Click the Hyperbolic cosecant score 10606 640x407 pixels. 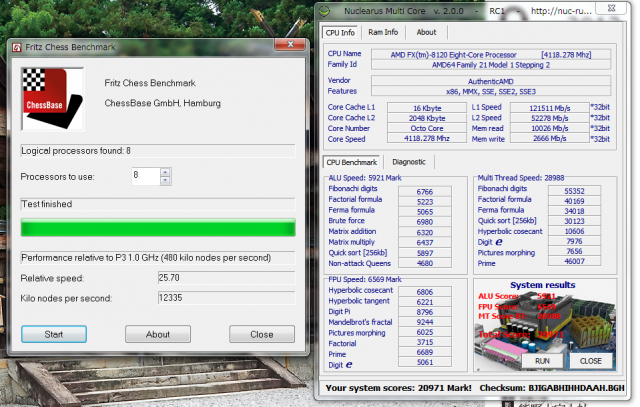click(x=574, y=231)
